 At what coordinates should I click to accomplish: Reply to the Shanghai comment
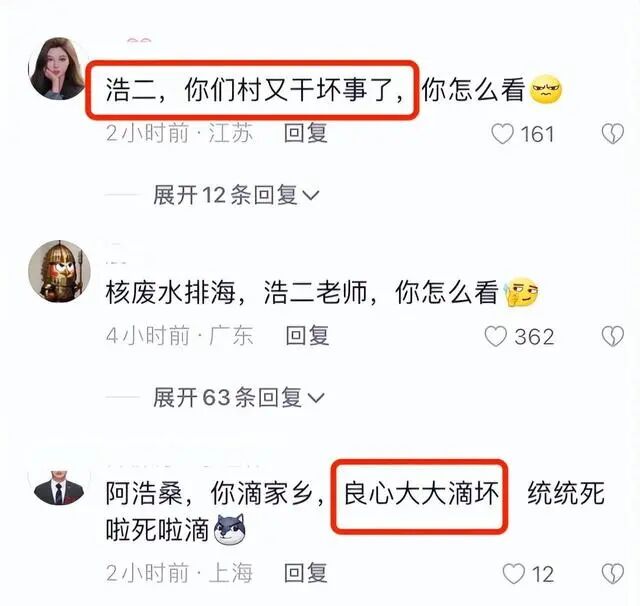[x=306, y=573]
